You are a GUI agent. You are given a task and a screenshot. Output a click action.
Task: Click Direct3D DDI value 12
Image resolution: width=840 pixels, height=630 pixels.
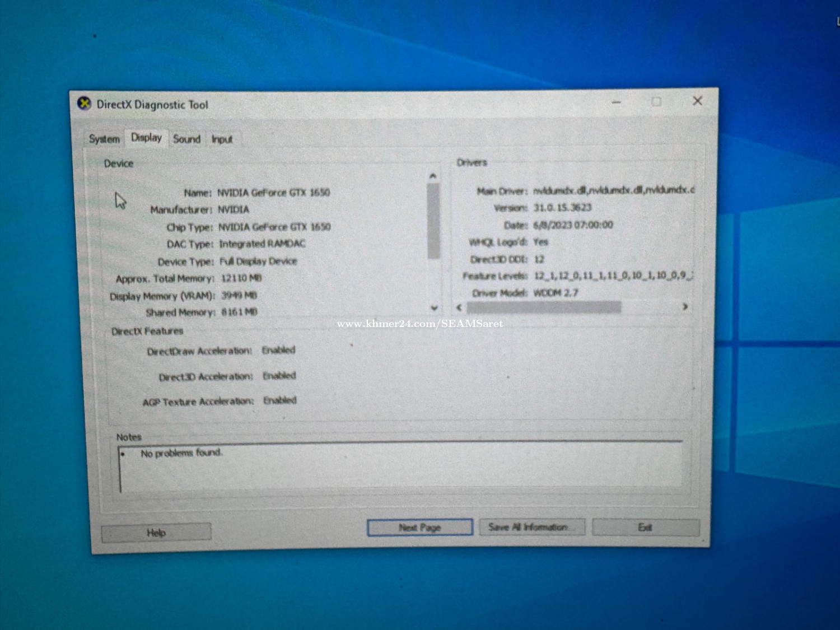539,259
